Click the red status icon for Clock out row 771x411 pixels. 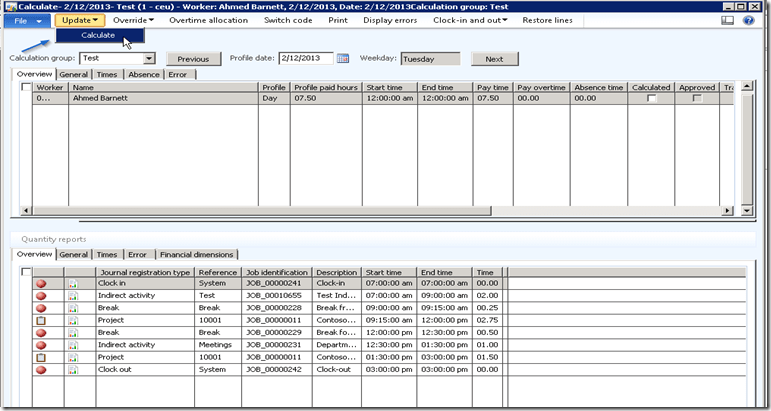tap(42, 370)
